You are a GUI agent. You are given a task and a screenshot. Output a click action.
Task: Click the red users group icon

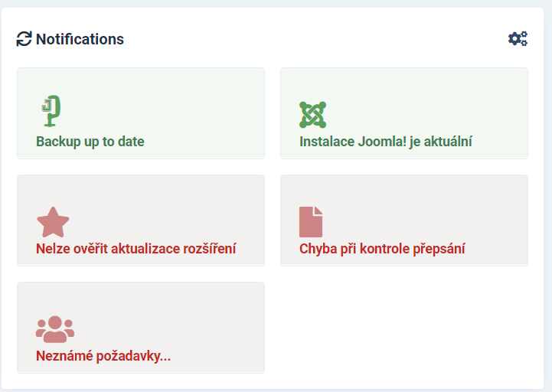click(54, 329)
